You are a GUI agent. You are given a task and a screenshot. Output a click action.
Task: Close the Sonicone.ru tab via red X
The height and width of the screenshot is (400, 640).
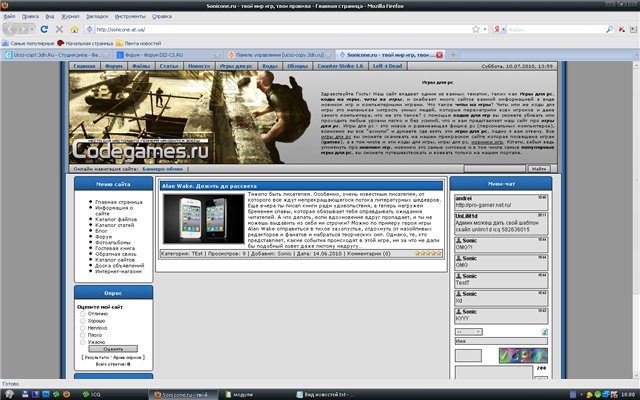(440, 55)
